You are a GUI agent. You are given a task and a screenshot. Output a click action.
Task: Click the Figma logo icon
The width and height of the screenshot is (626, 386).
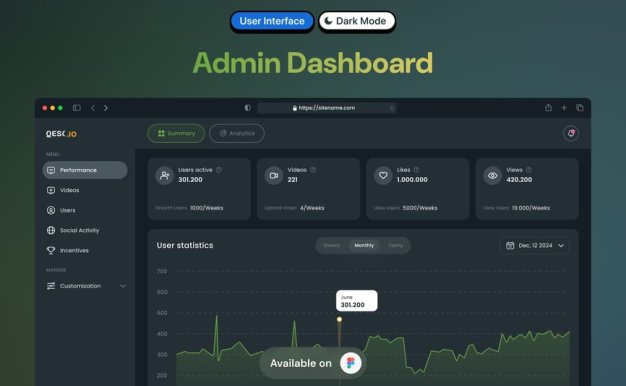point(351,363)
